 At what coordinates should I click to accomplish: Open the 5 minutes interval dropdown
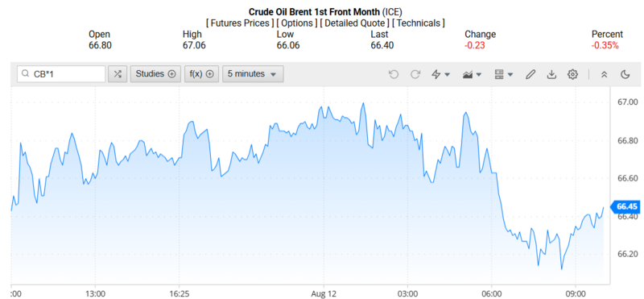(253, 74)
